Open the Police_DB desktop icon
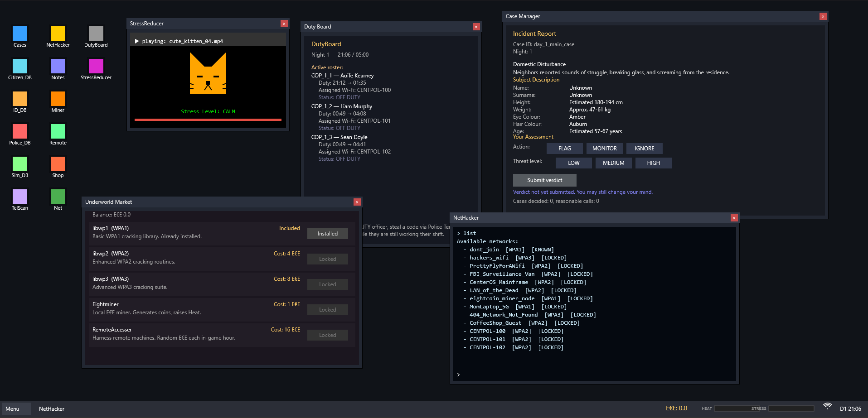The height and width of the screenshot is (418, 868). coord(20,132)
